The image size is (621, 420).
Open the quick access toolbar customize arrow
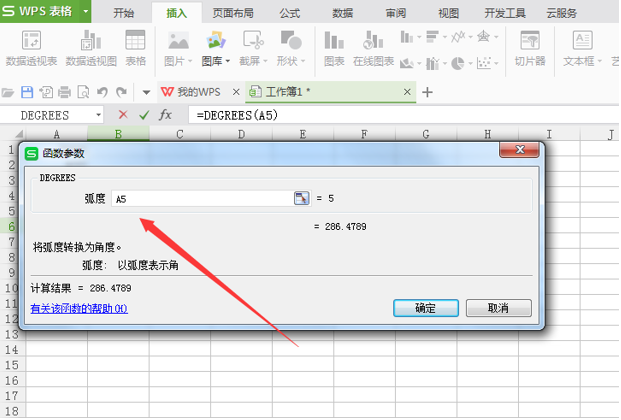[x=146, y=93]
